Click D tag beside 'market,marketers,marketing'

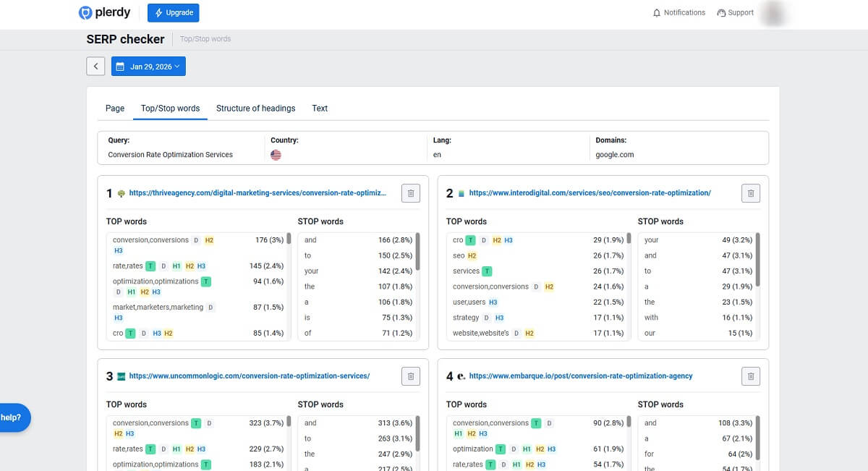click(210, 307)
